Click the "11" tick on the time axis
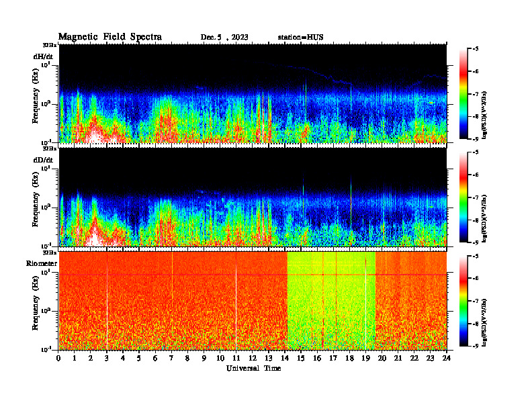This screenshot has height=411, width=532. [x=236, y=358]
